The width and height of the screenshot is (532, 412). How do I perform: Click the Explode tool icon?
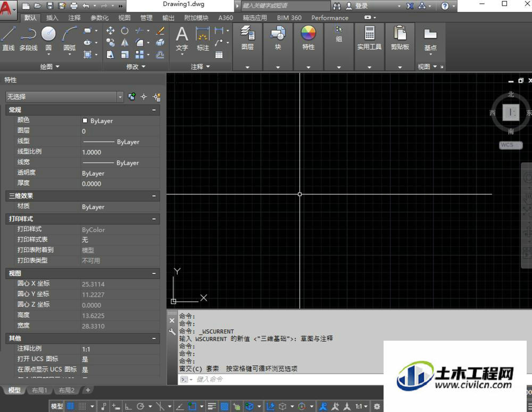160,43
